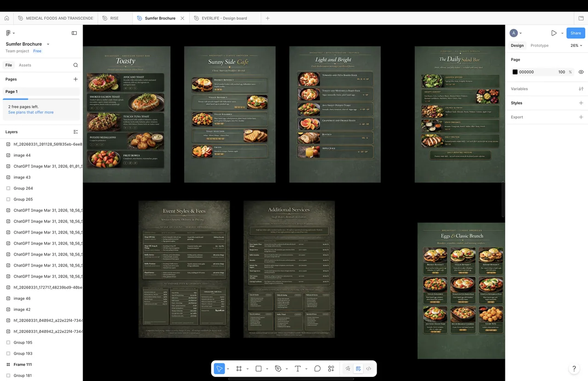The height and width of the screenshot is (381, 588).
Task: Select the Rectangle shape tool
Action: coord(259,369)
